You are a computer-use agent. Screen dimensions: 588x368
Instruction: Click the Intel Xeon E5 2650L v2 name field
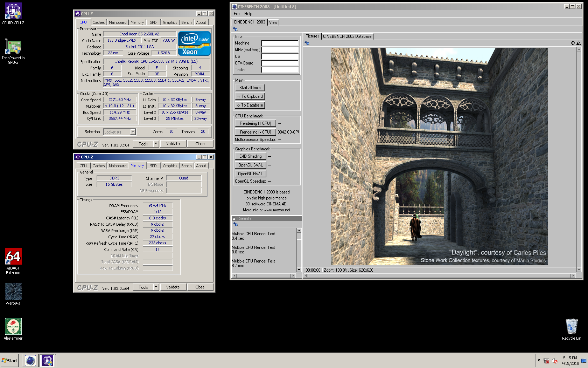(140, 34)
